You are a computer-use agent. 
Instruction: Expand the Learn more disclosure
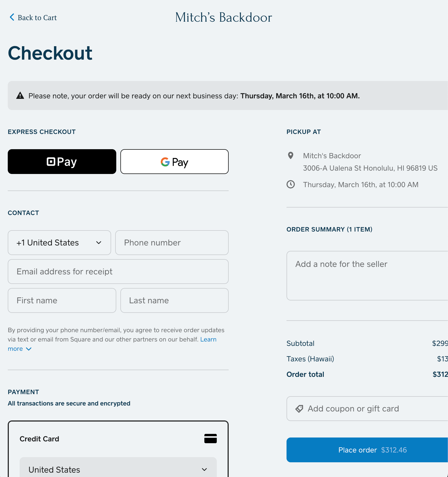click(x=20, y=348)
